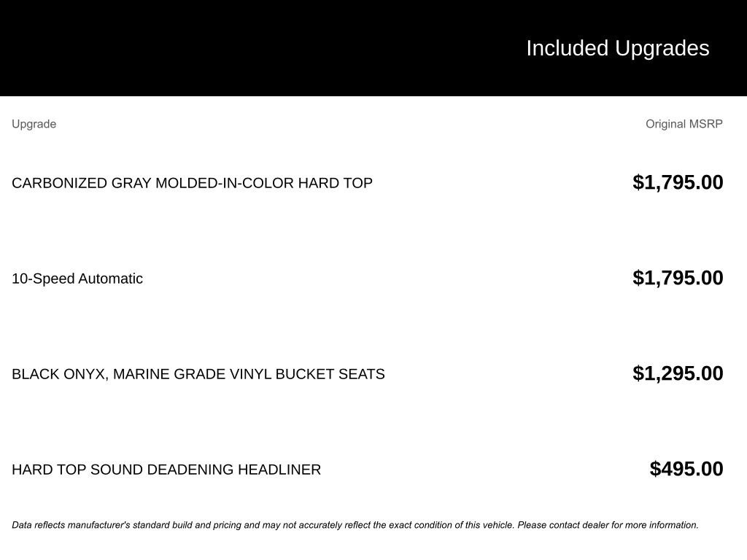Click the "Please contact dealer" sentence
The image size is (747, 560).
pos(608,525)
